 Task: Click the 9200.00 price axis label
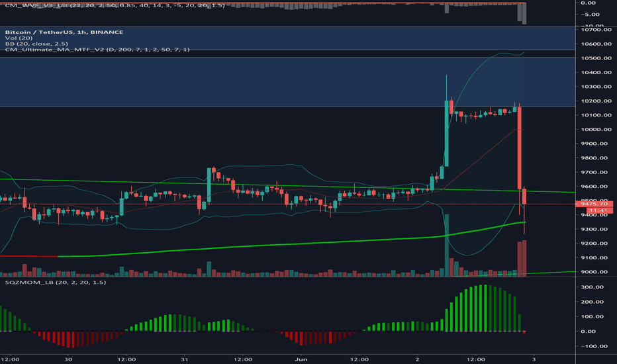pos(594,243)
